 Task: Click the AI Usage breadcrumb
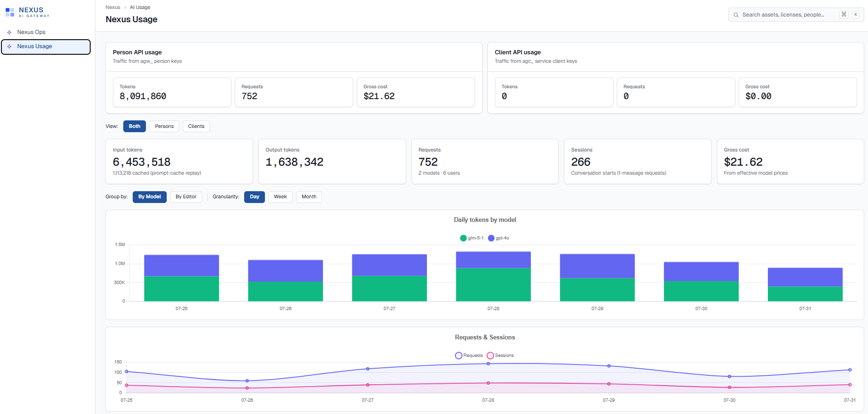pos(140,7)
